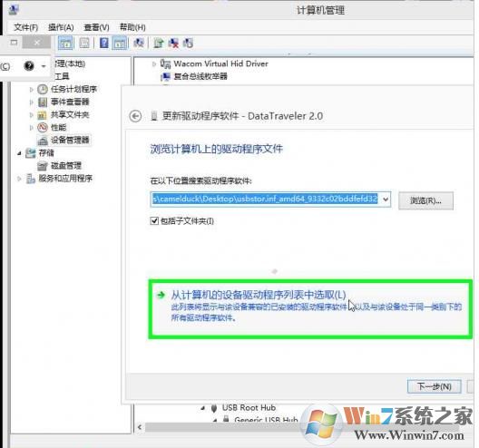Click the back arrow in driver update wizard

point(135,116)
